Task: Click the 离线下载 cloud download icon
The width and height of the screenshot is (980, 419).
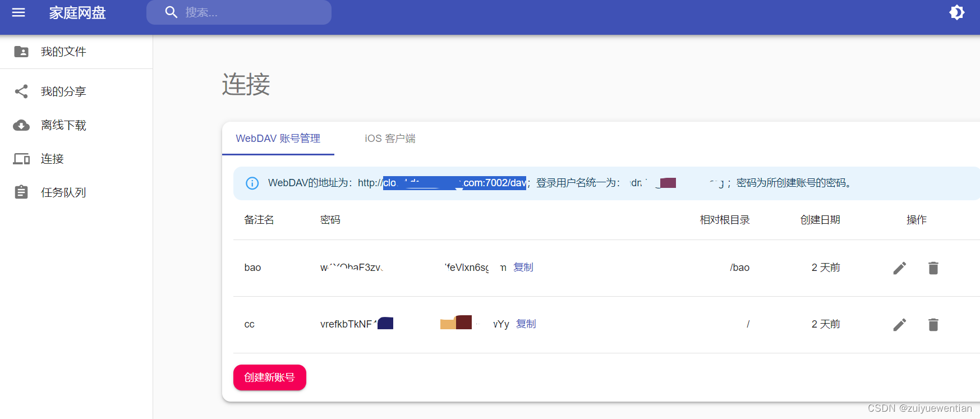Action: [x=21, y=125]
